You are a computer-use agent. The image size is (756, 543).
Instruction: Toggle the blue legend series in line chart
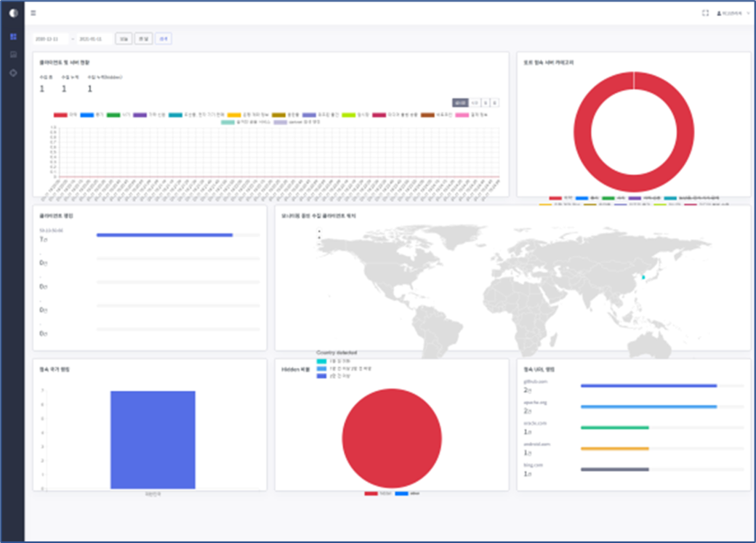click(x=87, y=115)
